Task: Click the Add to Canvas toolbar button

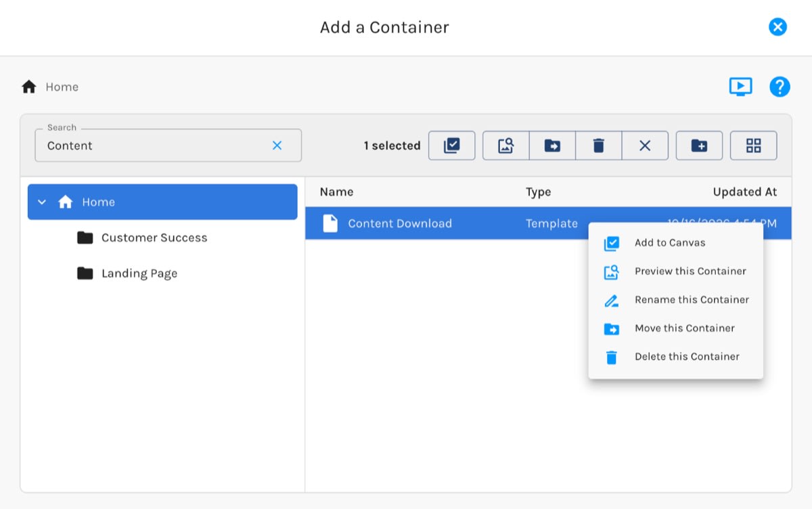Action: pos(452,146)
